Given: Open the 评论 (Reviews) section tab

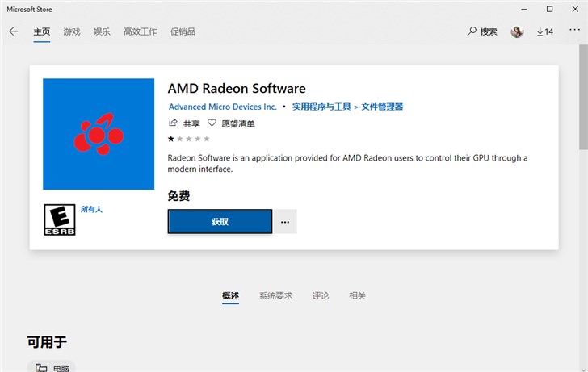Looking at the screenshot, I should (321, 296).
